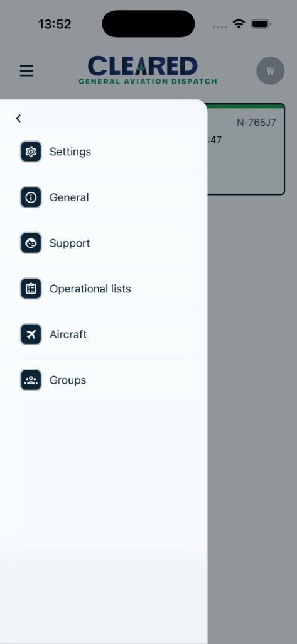297x644 pixels.
Task: Click the Support headset icon
Action: (x=31, y=243)
